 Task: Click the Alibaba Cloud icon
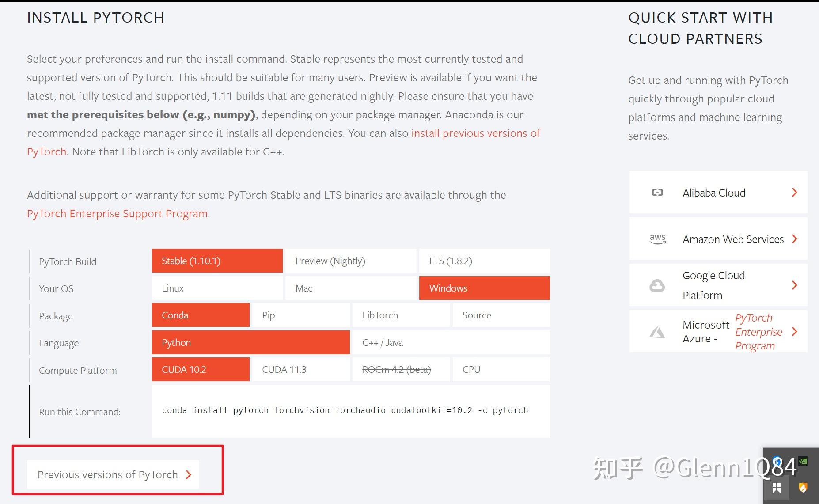657,193
